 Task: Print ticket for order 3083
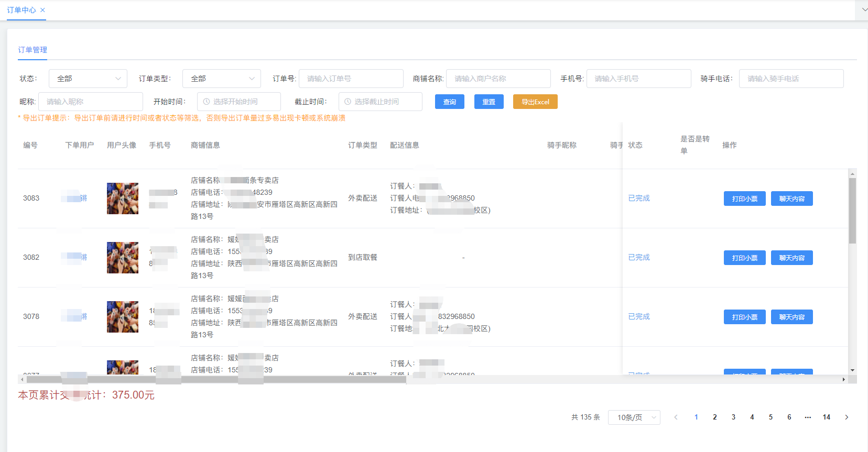(x=745, y=199)
